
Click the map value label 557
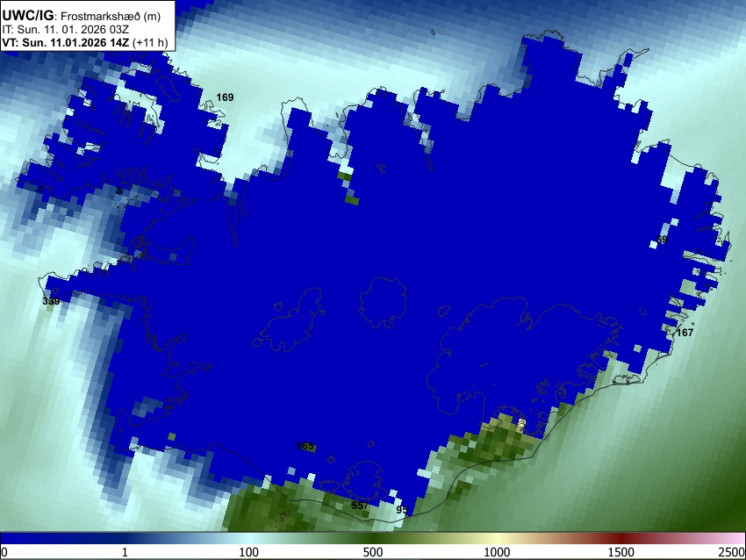pyautogui.click(x=360, y=506)
